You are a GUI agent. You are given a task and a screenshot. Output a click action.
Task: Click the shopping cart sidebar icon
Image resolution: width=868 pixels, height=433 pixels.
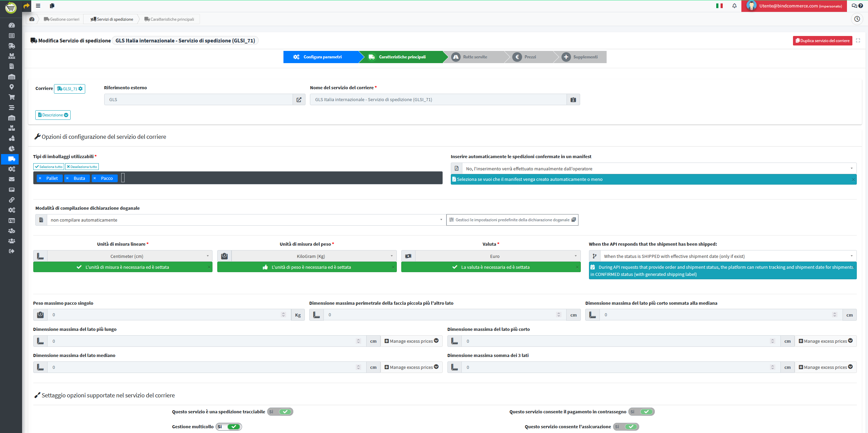(12, 97)
